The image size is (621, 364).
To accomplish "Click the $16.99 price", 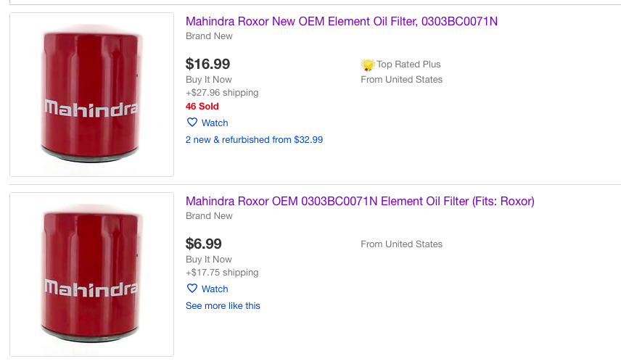I will [x=207, y=64].
